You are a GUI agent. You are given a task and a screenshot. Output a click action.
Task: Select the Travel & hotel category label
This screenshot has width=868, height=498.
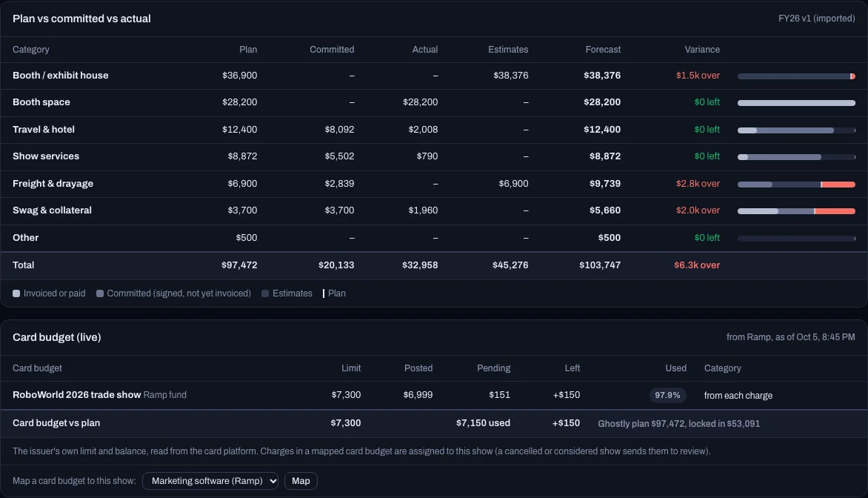tap(44, 129)
